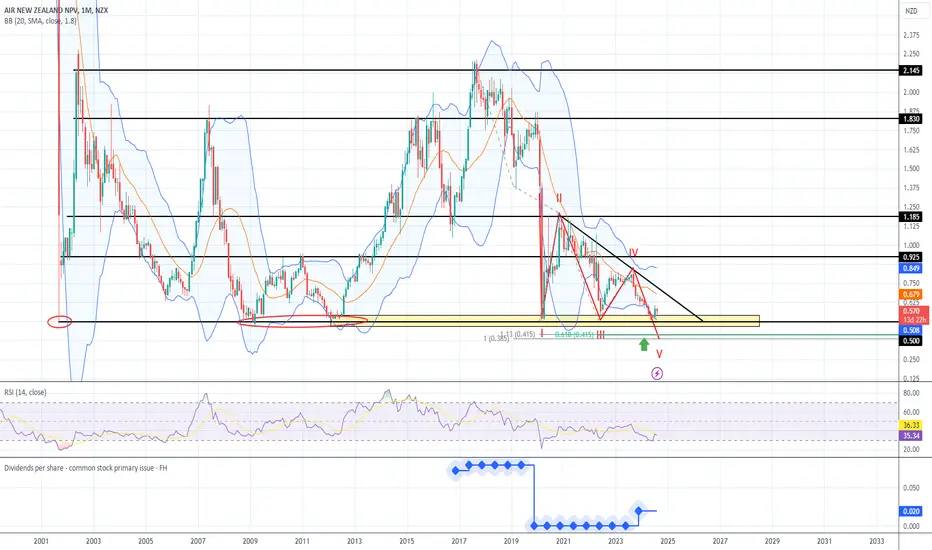Click the 2033 label on the time axis
The width and height of the screenshot is (932, 550).
tap(876, 541)
